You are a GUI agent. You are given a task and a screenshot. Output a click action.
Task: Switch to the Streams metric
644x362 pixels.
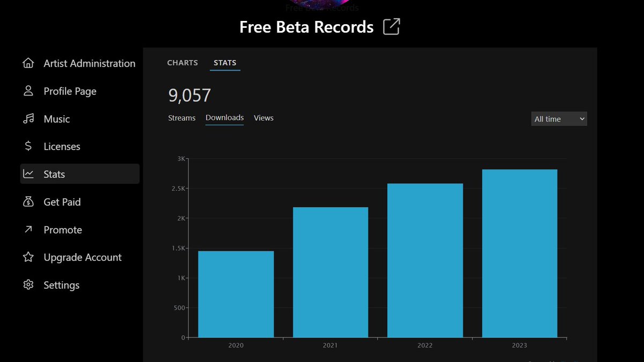[x=181, y=118]
